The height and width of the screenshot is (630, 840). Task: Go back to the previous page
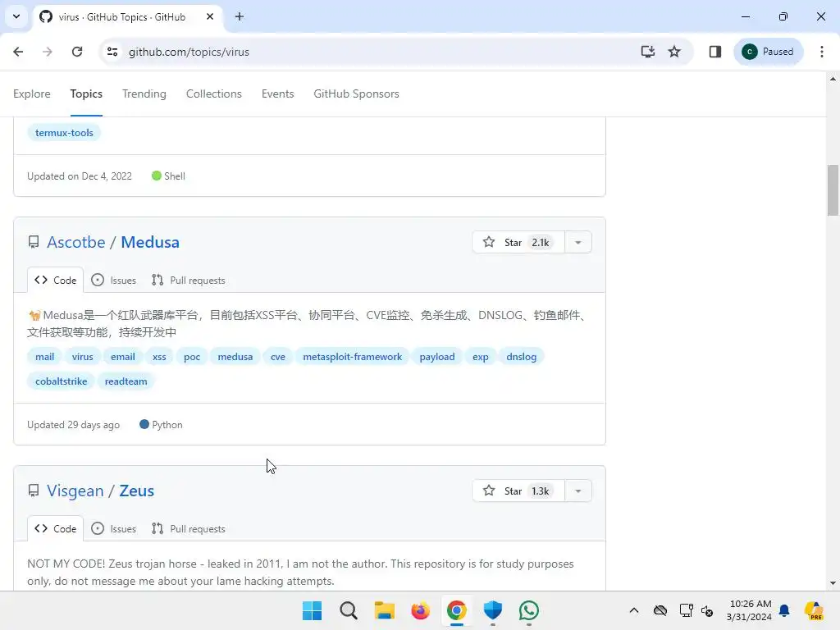pos(18,52)
